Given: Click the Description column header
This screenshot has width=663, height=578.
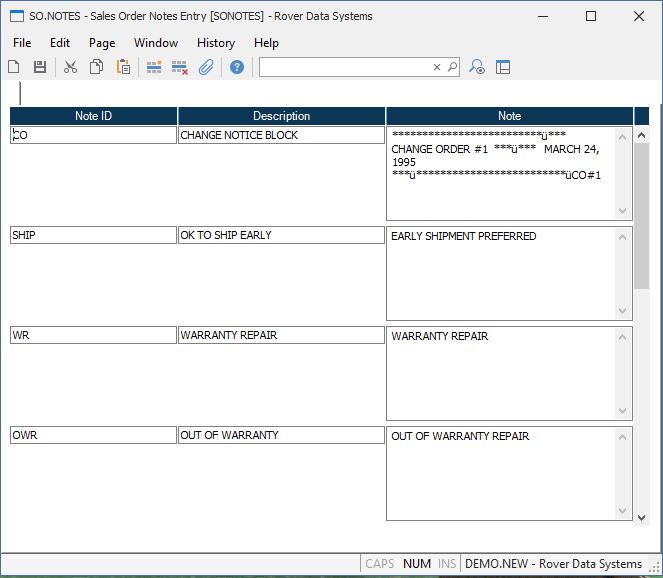Looking at the screenshot, I should (281, 116).
